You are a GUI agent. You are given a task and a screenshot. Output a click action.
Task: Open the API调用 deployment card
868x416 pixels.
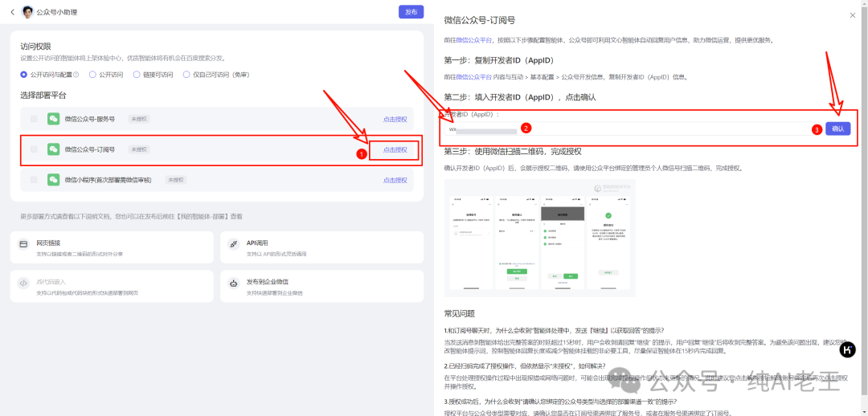tap(321, 247)
